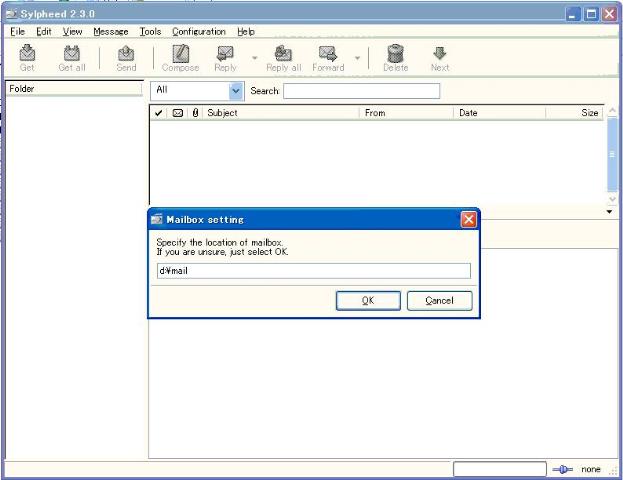Expand the Forward options dropdown arrow
Image resolution: width=623 pixels, height=480 pixels.
(357, 58)
